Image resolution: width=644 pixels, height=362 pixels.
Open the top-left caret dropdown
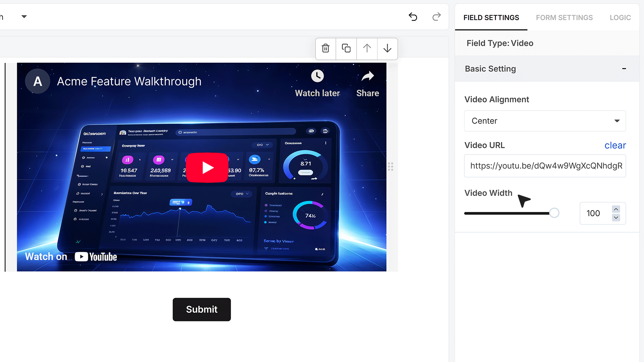tap(24, 16)
